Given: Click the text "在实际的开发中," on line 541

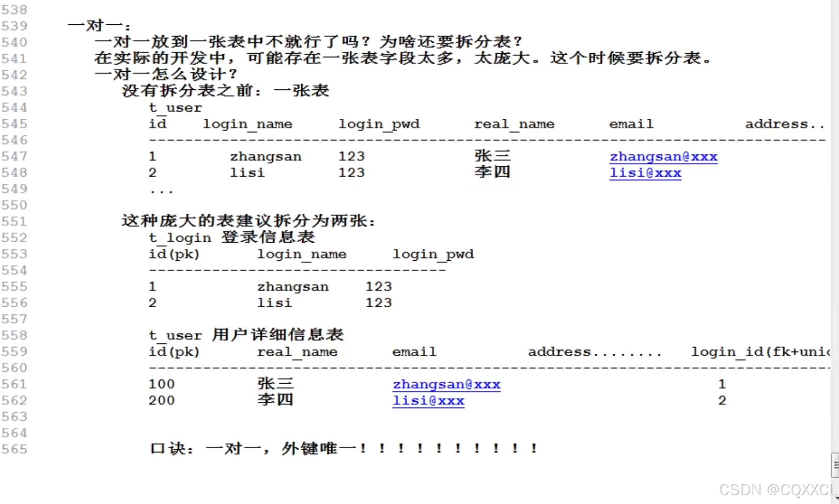Looking at the screenshot, I should click(x=164, y=58).
